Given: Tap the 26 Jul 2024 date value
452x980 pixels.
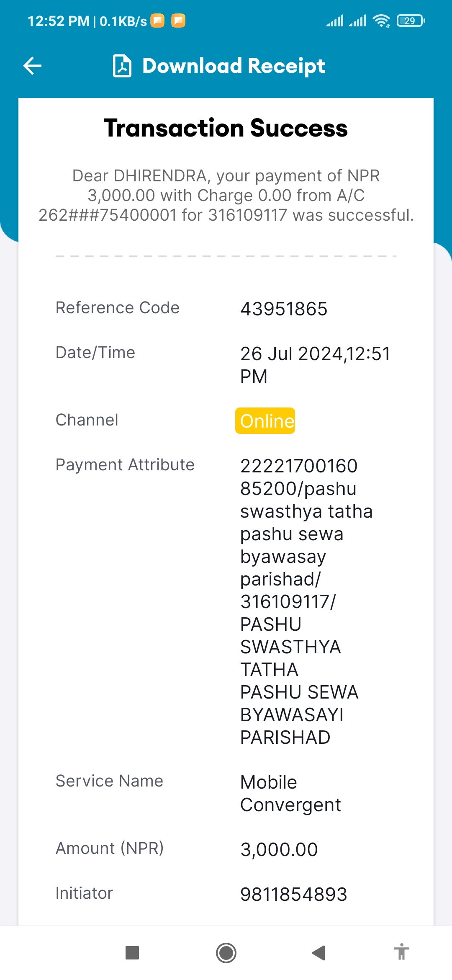Looking at the screenshot, I should click(315, 365).
